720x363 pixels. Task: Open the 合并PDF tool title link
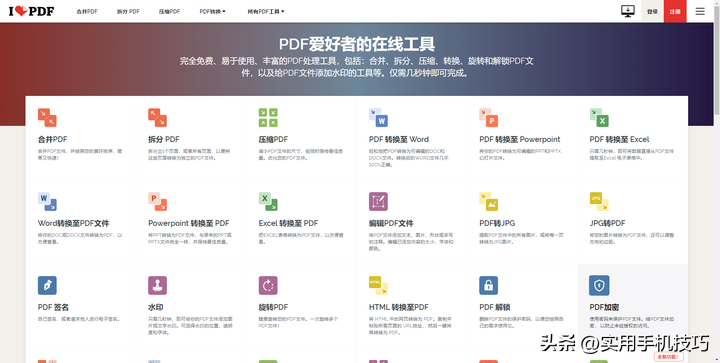point(52,140)
